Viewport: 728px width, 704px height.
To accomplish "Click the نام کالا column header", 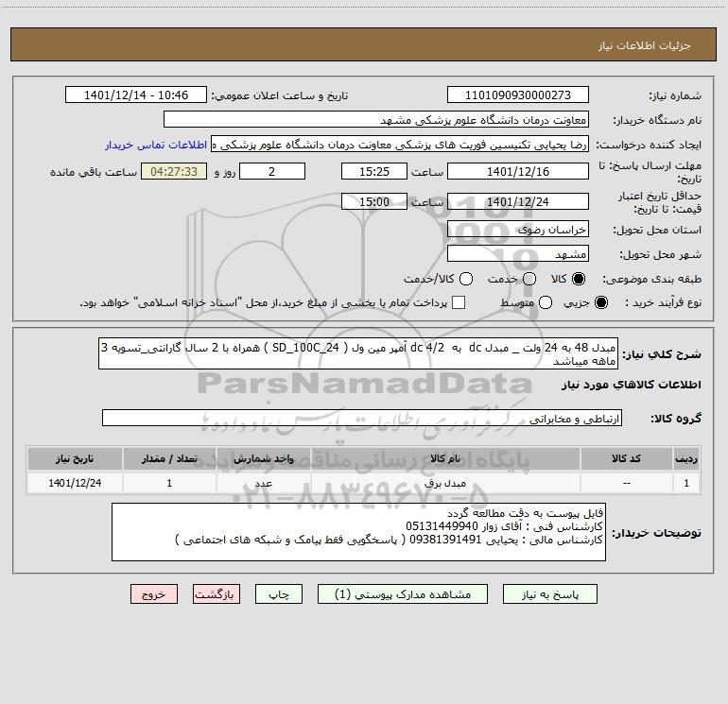I will (x=445, y=459).
